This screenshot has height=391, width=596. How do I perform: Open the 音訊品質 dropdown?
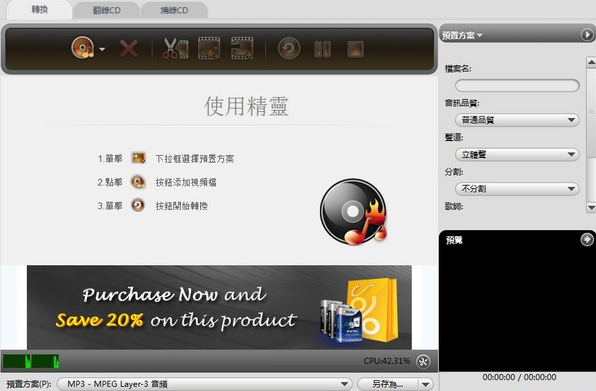(517, 120)
